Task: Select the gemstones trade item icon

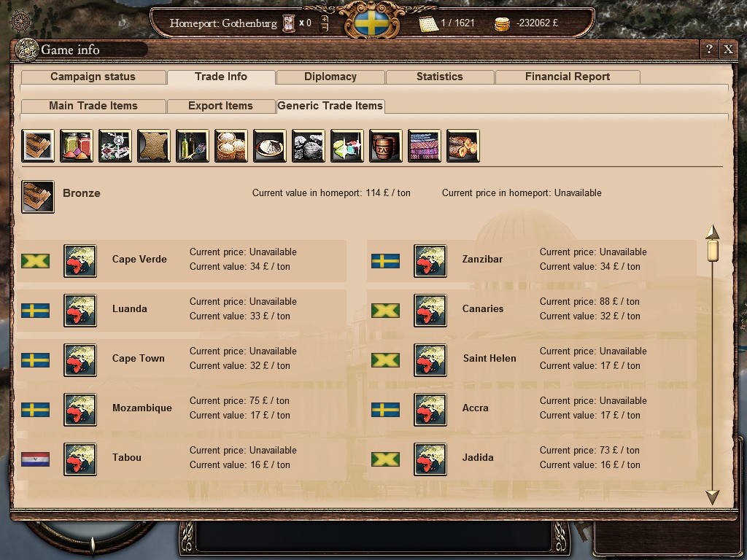Action: pos(347,146)
